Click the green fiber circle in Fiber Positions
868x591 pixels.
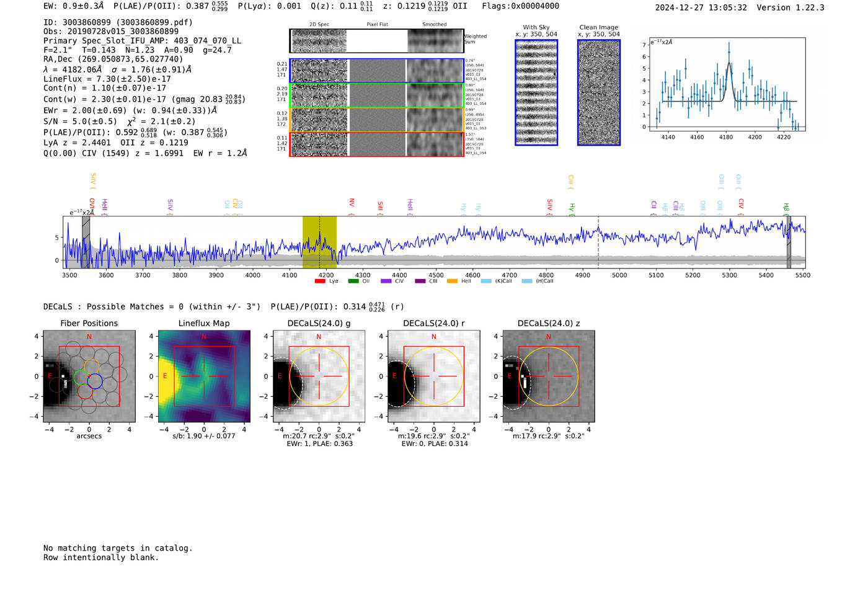tap(81, 376)
